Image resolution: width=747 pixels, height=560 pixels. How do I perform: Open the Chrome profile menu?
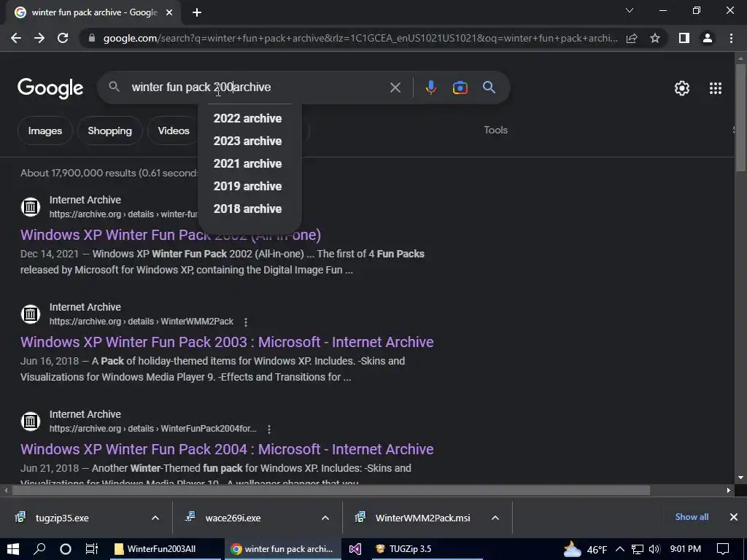click(x=708, y=38)
